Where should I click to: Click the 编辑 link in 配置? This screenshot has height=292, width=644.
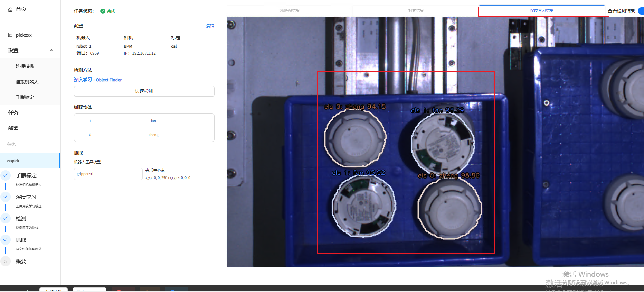point(210,26)
